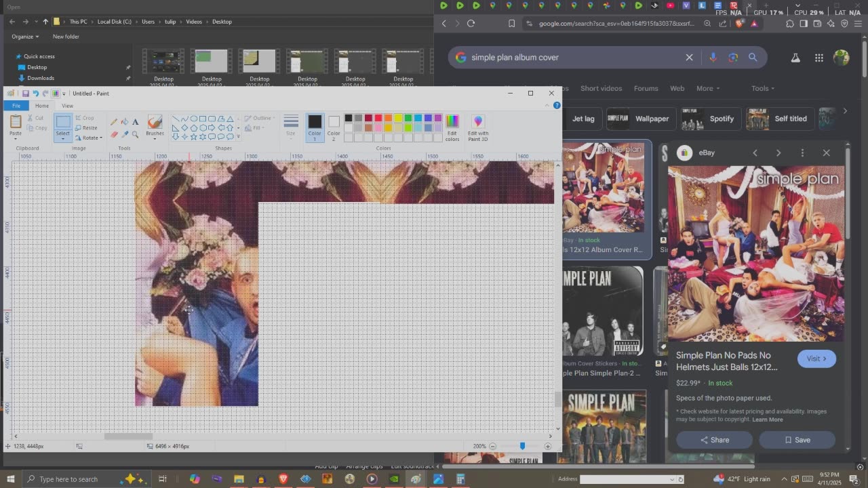Click the Crop button in Paint
This screenshot has width=868, height=488.
(85, 118)
